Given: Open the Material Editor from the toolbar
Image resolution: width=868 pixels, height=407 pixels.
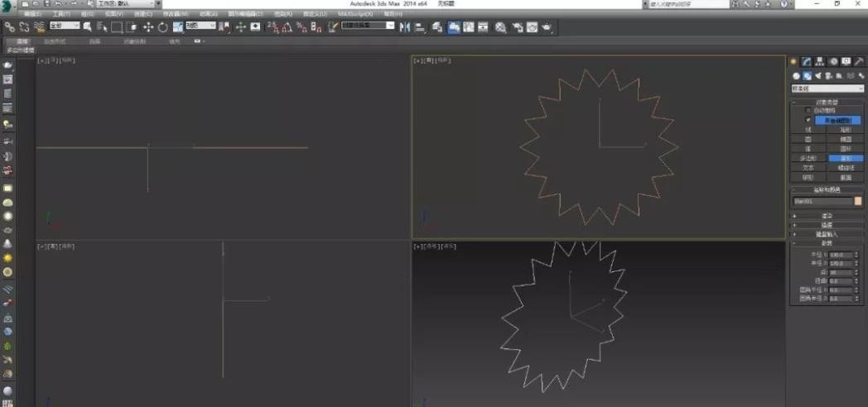Looking at the screenshot, I should (501, 27).
